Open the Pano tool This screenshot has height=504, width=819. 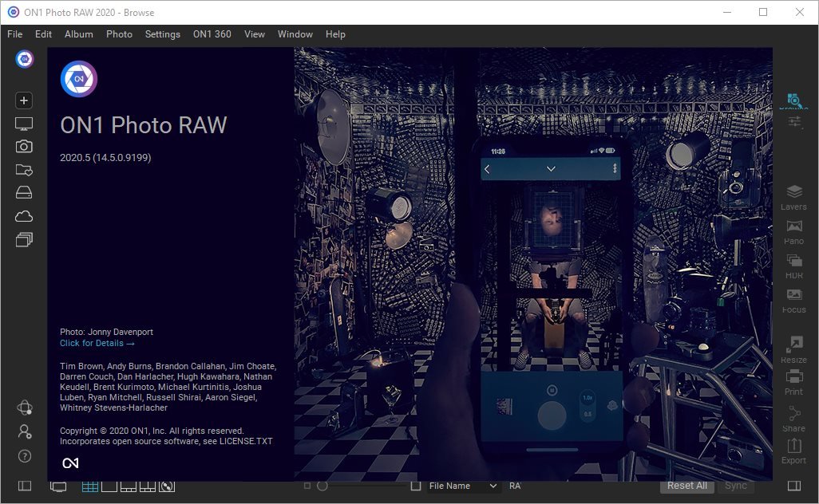tap(794, 232)
